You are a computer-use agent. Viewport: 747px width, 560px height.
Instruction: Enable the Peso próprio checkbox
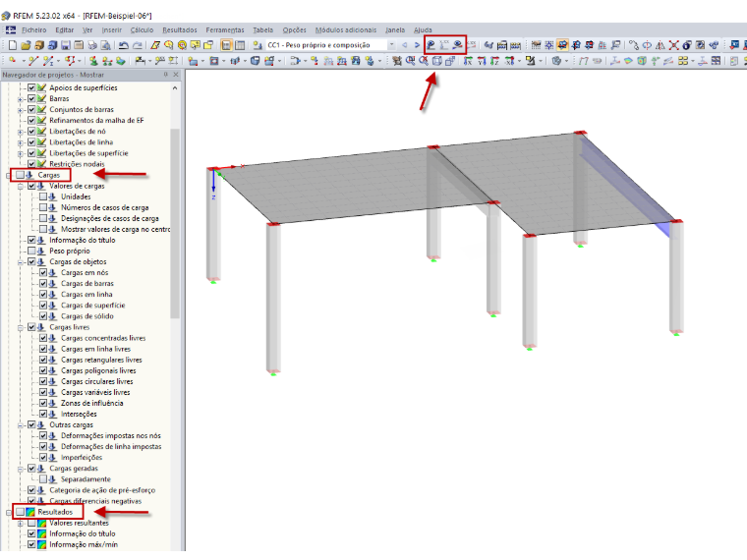[31, 251]
